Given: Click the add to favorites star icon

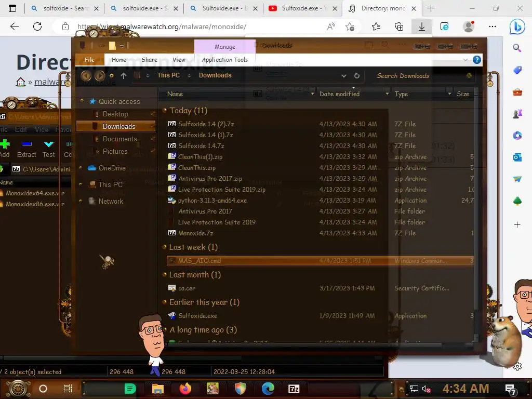Looking at the screenshot, I should coord(350,26).
